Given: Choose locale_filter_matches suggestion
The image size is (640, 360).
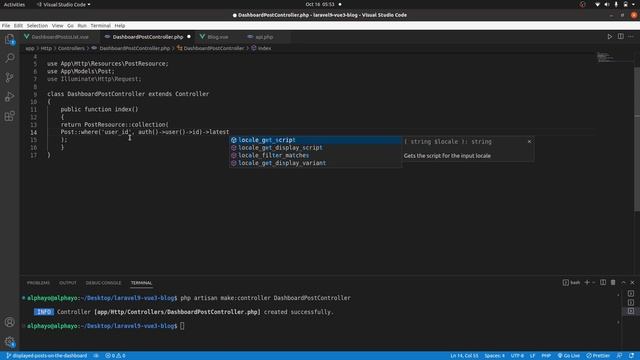Looking at the screenshot, I should click(x=315, y=156).
